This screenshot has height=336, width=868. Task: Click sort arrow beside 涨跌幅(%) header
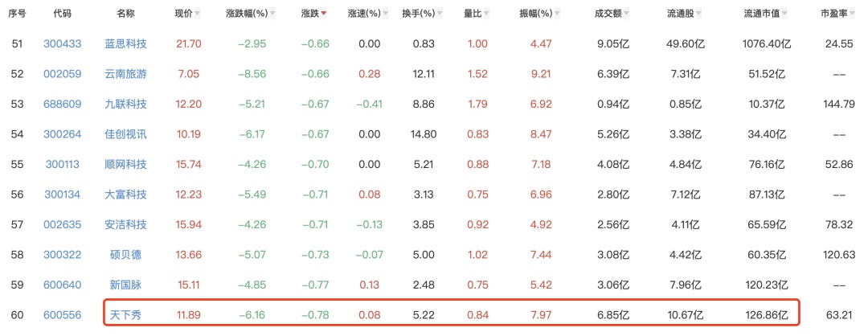(x=272, y=14)
